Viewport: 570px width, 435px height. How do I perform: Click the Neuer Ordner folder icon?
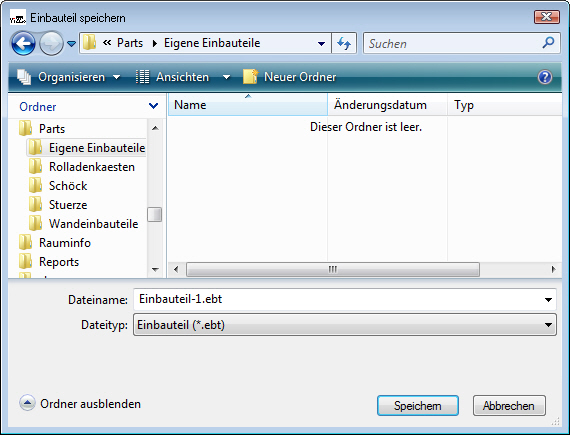coord(250,77)
